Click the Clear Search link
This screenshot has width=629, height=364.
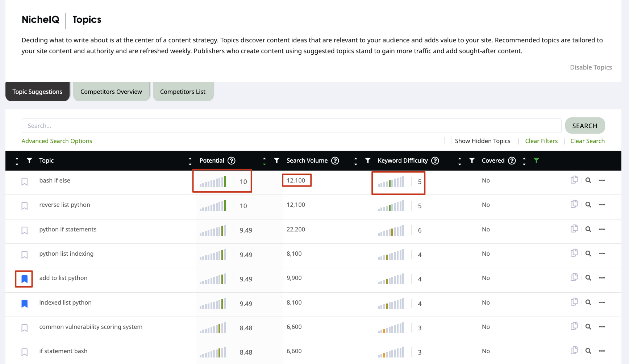tap(587, 141)
